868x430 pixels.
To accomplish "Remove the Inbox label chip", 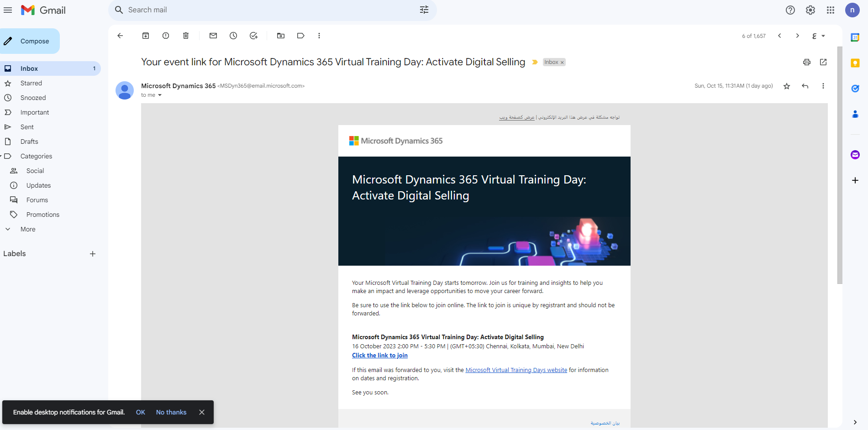I will point(562,62).
